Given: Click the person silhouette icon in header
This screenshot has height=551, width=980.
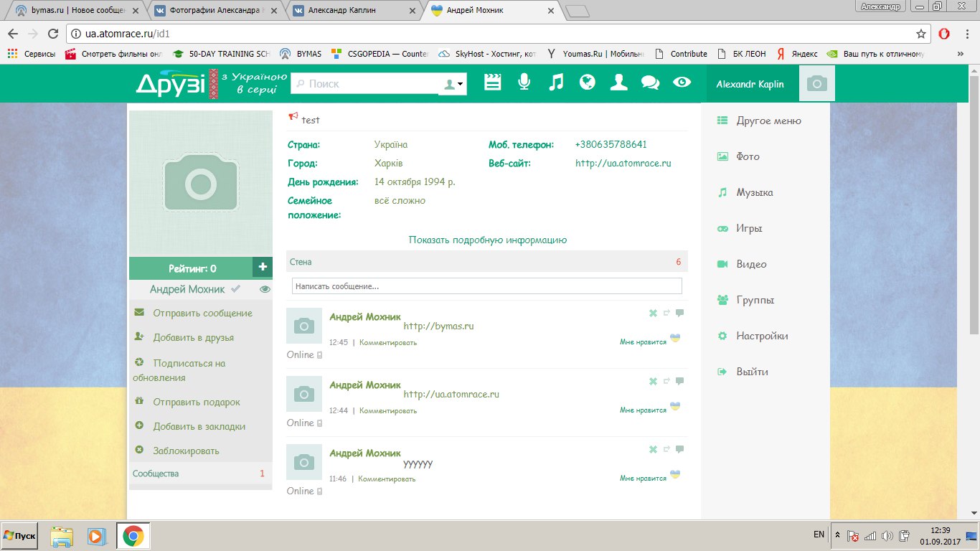Looking at the screenshot, I should click(x=618, y=83).
